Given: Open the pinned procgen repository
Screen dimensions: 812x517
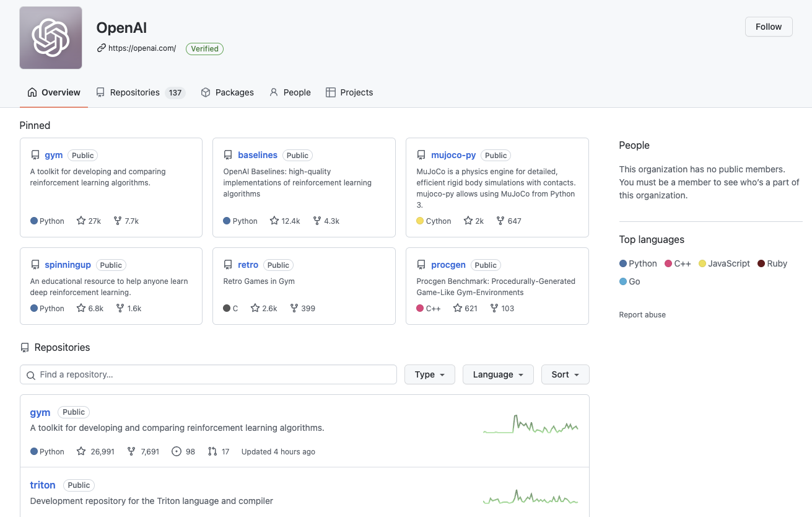Looking at the screenshot, I should (448, 265).
